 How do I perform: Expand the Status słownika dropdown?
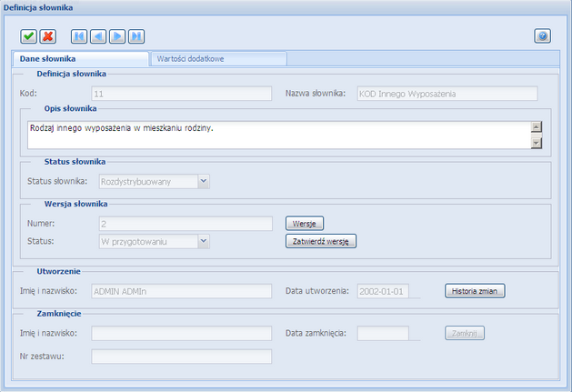pos(204,181)
